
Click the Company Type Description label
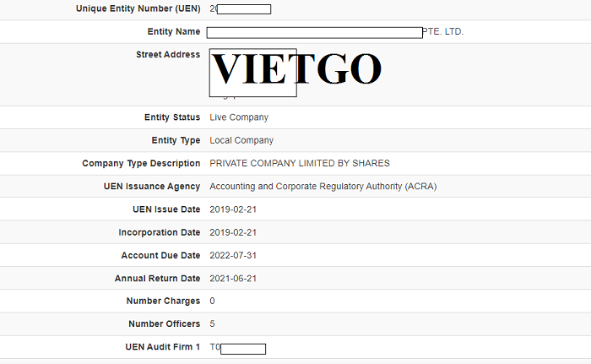tap(141, 163)
